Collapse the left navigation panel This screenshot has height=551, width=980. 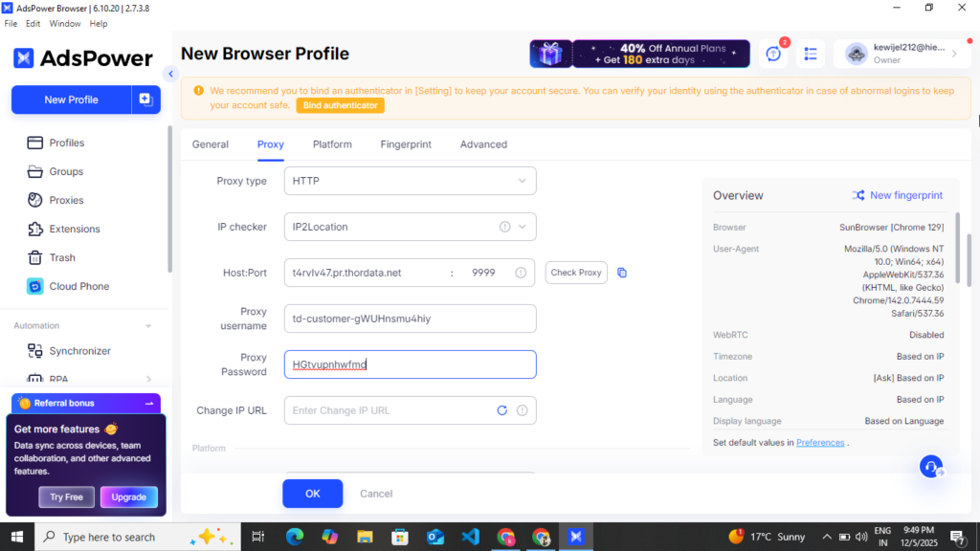click(x=170, y=73)
